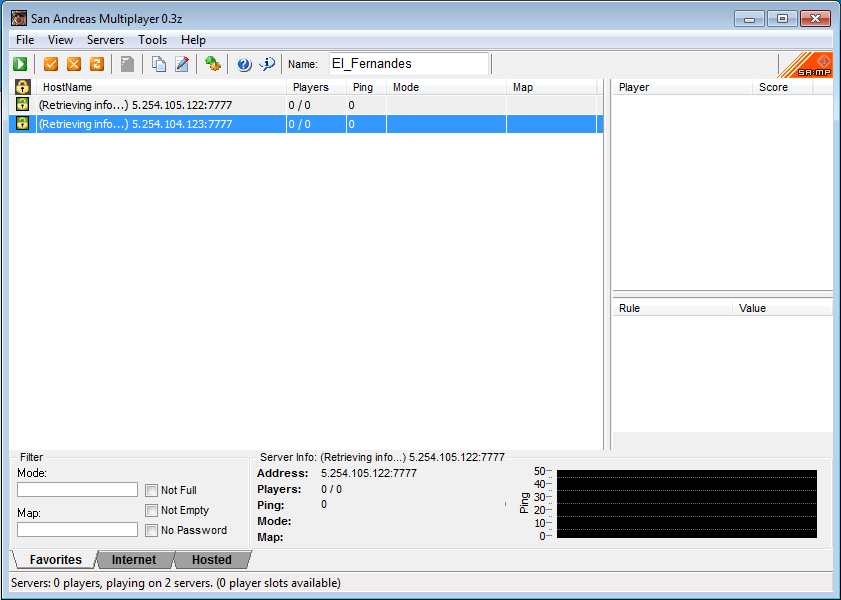The width and height of the screenshot is (841, 600).
Task: Sort servers by Ping column header
Action: pos(366,87)
